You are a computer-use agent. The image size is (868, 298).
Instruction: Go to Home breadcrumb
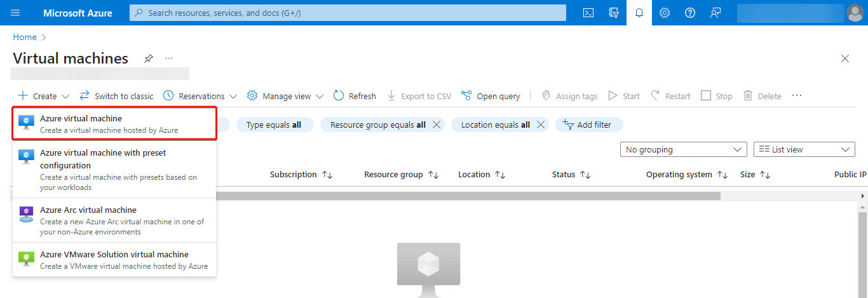point(25,37)
